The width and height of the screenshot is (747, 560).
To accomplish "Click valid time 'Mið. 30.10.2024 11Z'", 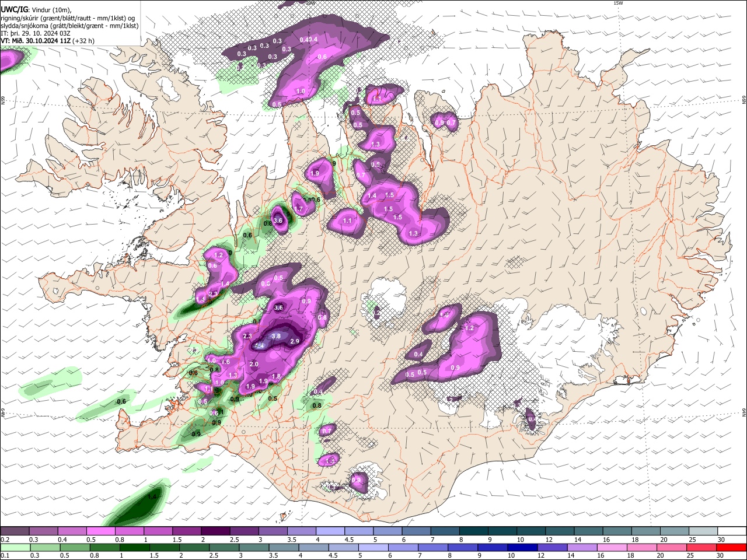I will (41, 41).
